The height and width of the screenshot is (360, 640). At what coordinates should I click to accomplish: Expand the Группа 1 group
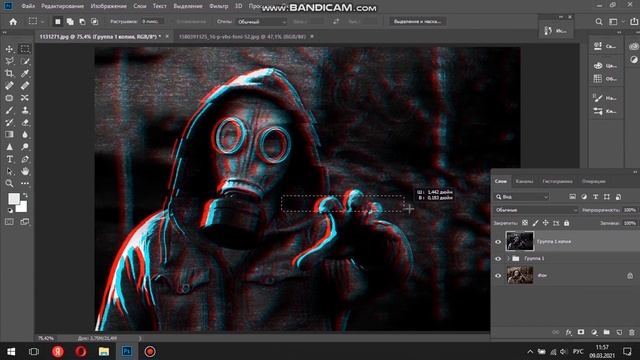click(x=508, y=259)
